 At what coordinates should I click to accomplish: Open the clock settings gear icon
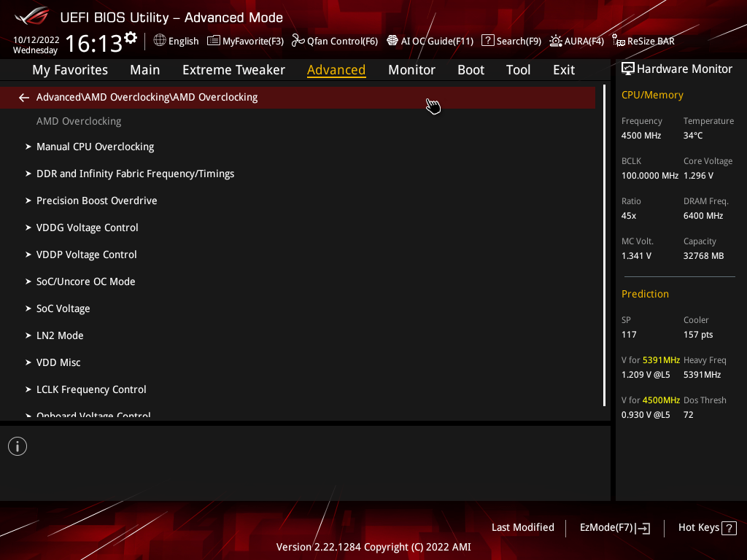[131, 38]
